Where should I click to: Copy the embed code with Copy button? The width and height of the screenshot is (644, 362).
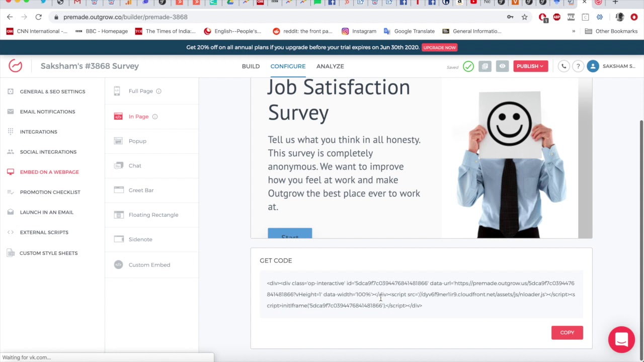click(567, 332)
